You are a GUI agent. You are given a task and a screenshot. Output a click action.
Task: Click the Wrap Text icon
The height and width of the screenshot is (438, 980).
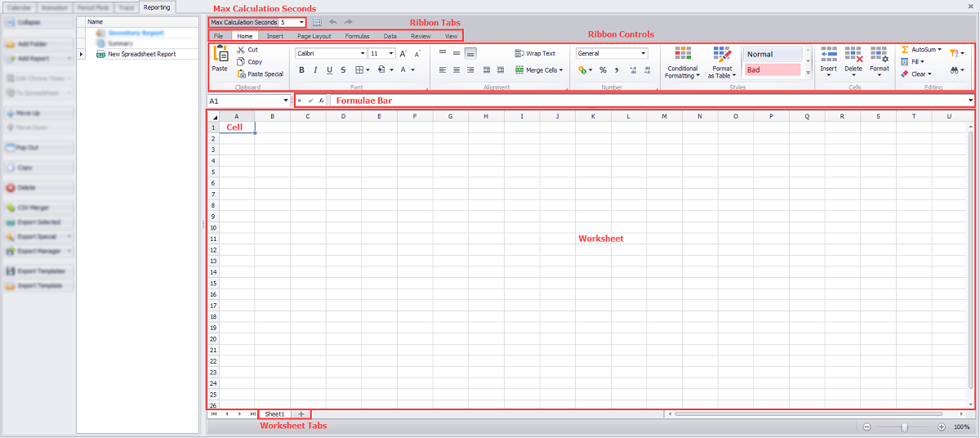(519, 53)
